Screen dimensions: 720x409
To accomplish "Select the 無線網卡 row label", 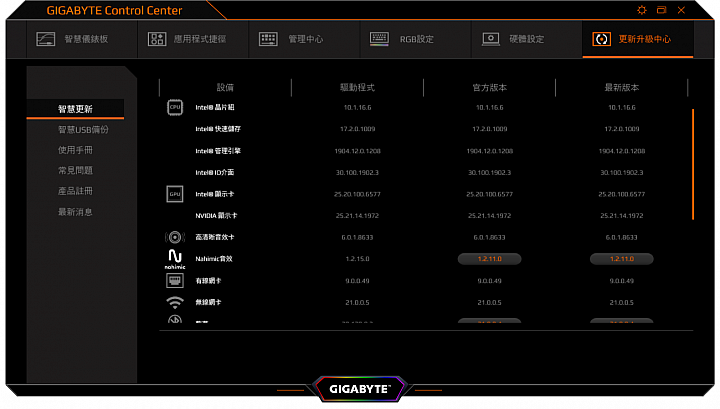I will (x=208, y=302).
